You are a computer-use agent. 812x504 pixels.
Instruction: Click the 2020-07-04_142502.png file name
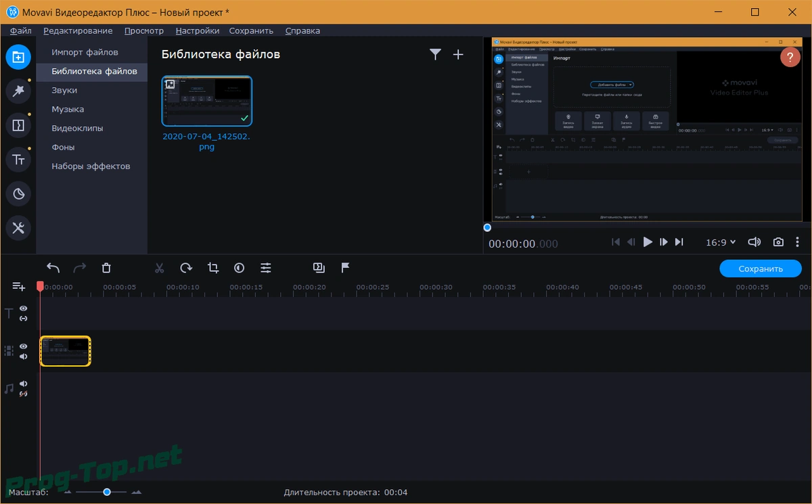207,141
